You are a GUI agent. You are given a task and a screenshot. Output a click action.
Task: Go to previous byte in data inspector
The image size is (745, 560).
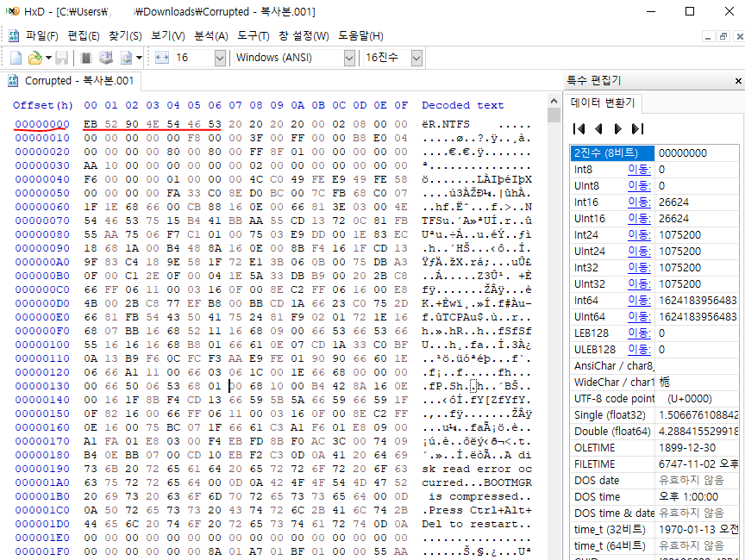(598, 128)
